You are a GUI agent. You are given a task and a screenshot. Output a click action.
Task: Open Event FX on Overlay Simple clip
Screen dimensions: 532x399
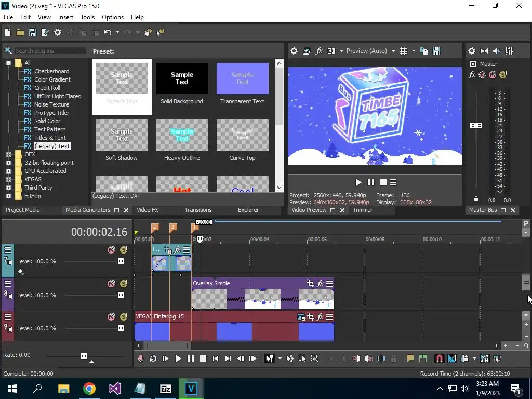[320, 283]
